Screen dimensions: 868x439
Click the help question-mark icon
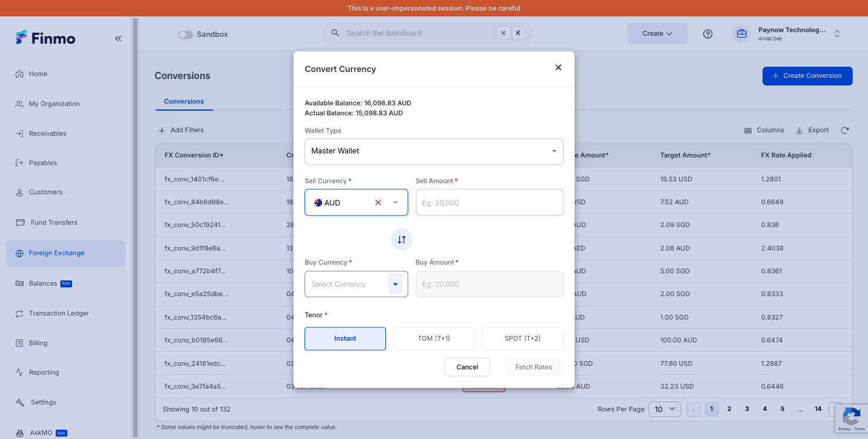tap(708, 34)
